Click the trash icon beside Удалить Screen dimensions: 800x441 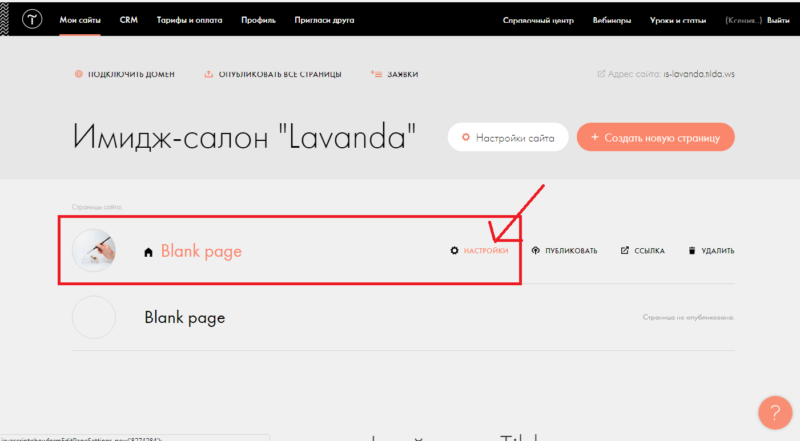pyautogui.click(x=692, y=250)
